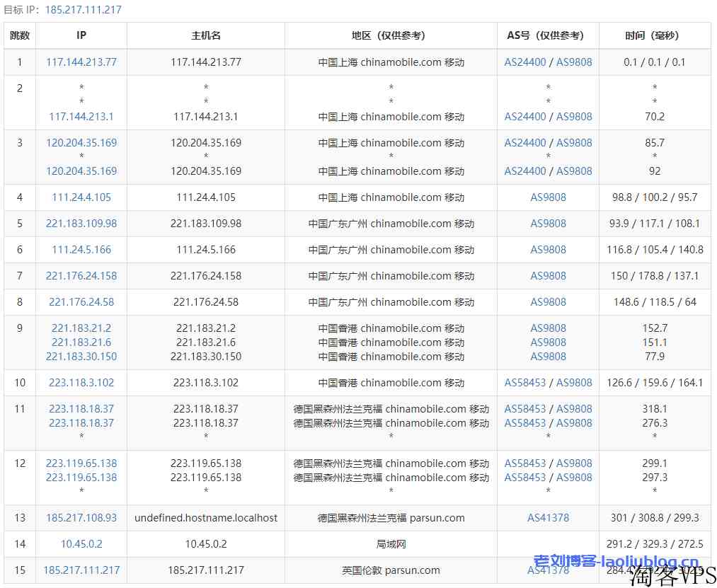Open the AS24400 link in hop 1 row
Screen dimensions: 717x588
point(525,62)
